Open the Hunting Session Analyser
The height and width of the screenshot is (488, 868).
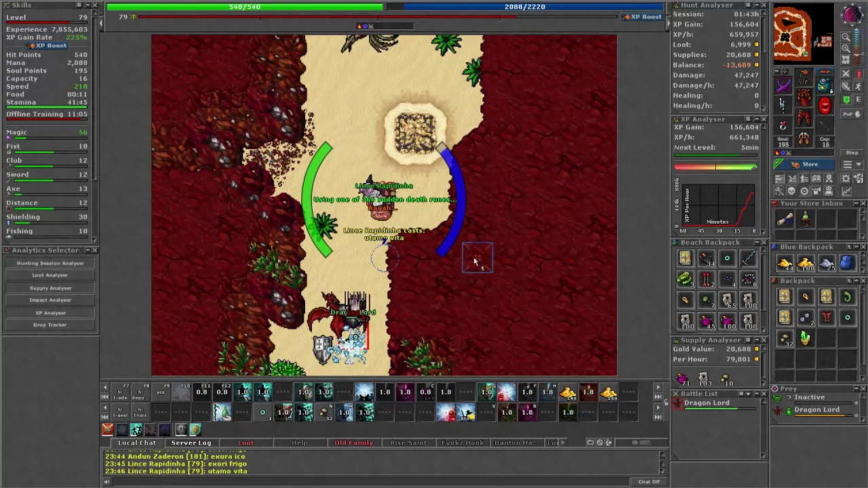pos(50,263)
